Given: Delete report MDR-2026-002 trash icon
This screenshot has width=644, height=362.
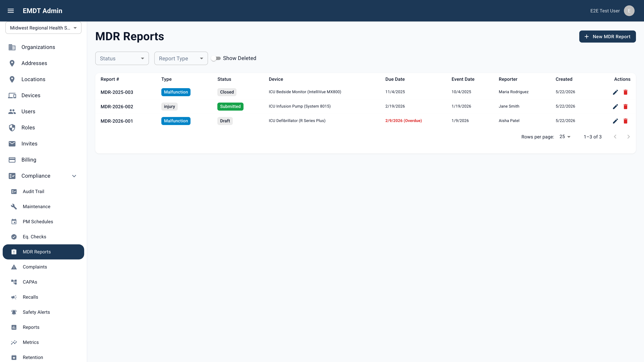Looking at the screenshot, I should [626, 107].
